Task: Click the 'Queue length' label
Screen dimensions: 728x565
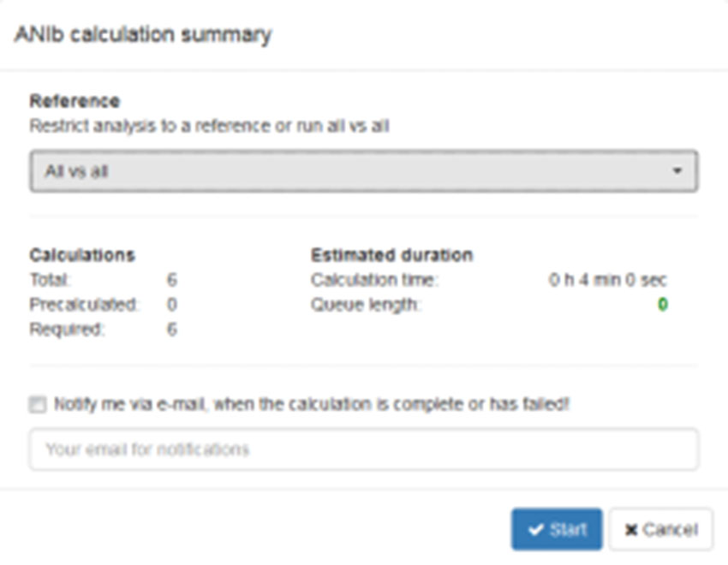Action: click(366, 305)
